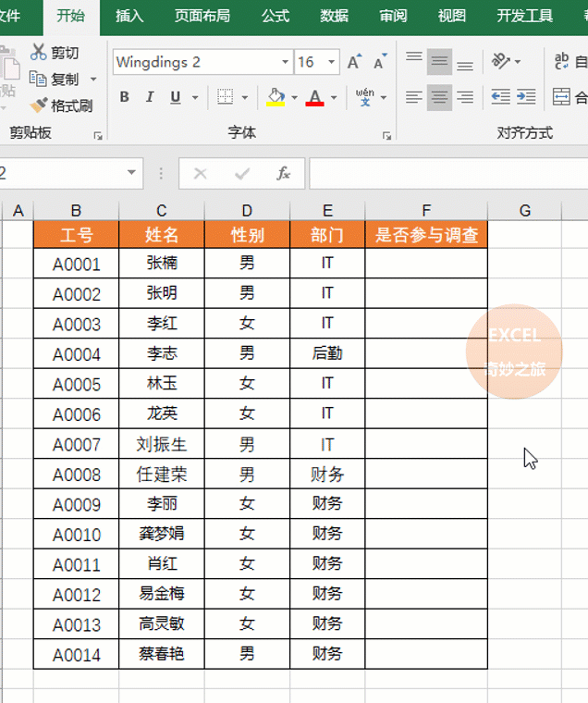Click the Cut (剪切) scissors icon
The image size is (588, 703).
click(38, 53)
